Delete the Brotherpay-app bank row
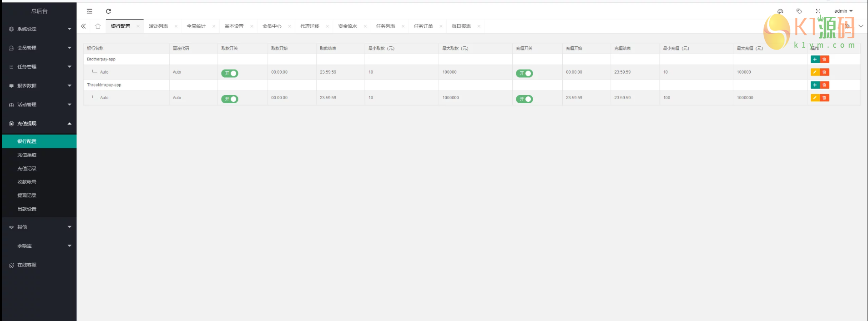This screenshot has width=868, height=321. (824, 60)
